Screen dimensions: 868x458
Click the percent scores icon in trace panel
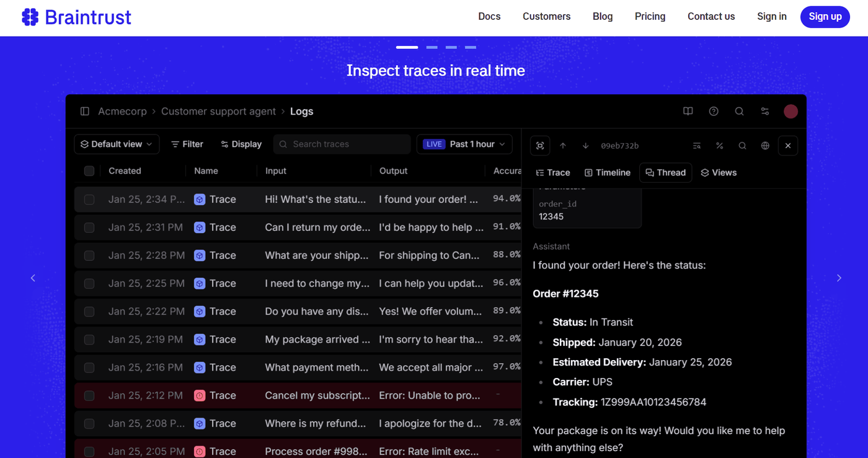click(x=719, y=146)
